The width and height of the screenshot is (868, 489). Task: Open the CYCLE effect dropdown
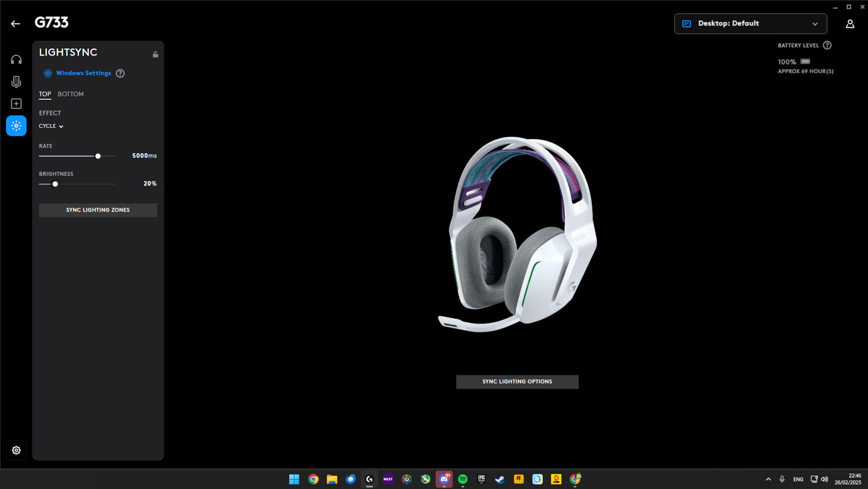pyautogui.click(x=51, y=126)
